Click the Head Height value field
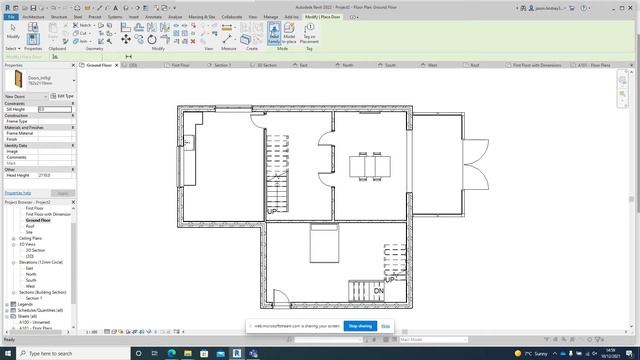This screenshot has width=640, height=360. 56,175
